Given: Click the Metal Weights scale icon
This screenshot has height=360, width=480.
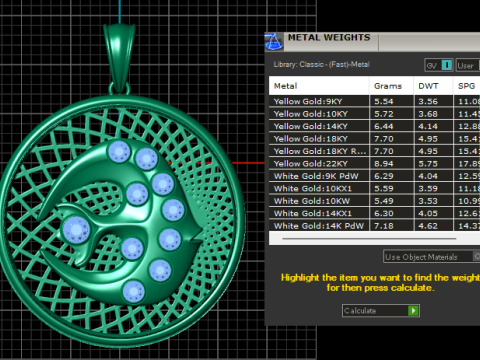Looking at the screenshot, I should 274,42.
